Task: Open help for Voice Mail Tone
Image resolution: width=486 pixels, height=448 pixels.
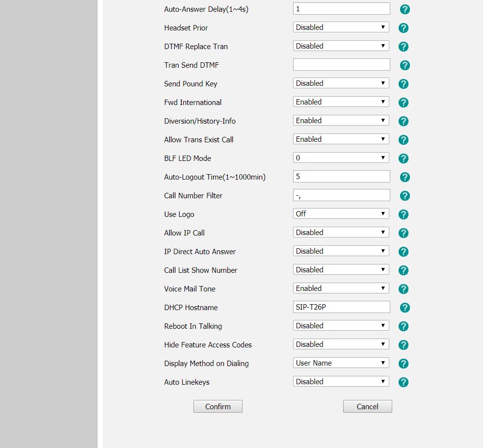Action: tap(403, 289)
